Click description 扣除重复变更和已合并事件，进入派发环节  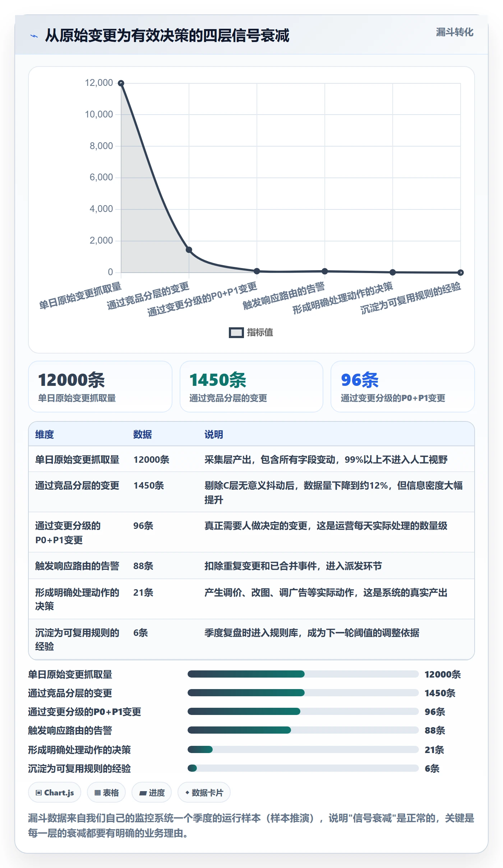(293, 566)
